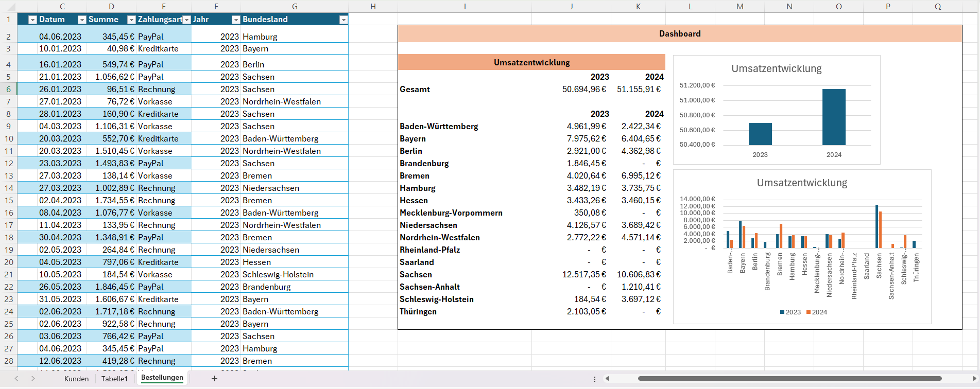The image size is (980, 389).
Task: Switch to the Tabelle1 sheet tab
Action: (x=114, y=379)
